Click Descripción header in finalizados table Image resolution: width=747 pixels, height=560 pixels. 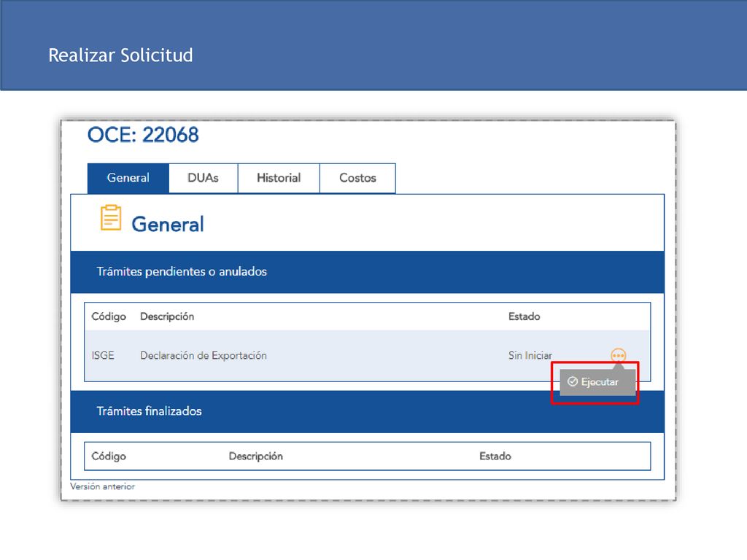click(256, 456)
